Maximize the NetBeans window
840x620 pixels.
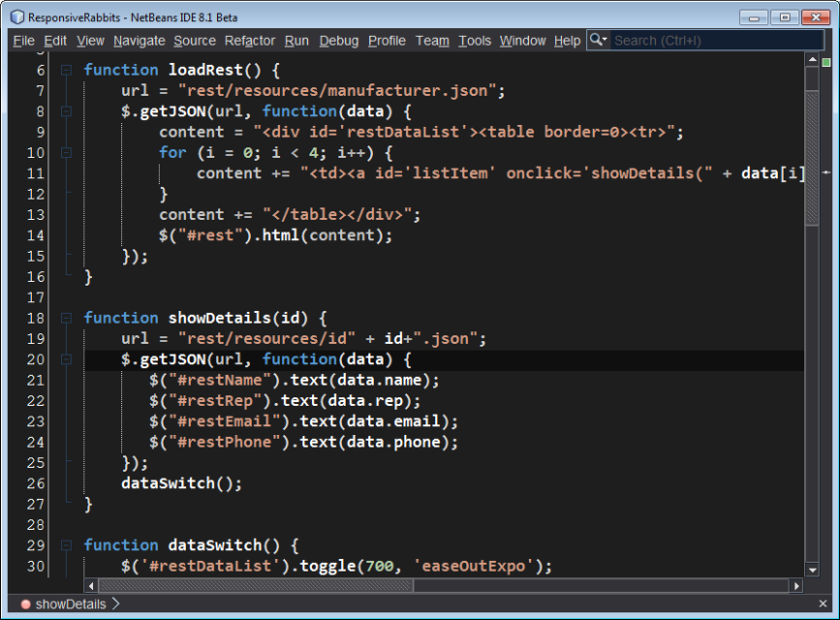point(785,17)
